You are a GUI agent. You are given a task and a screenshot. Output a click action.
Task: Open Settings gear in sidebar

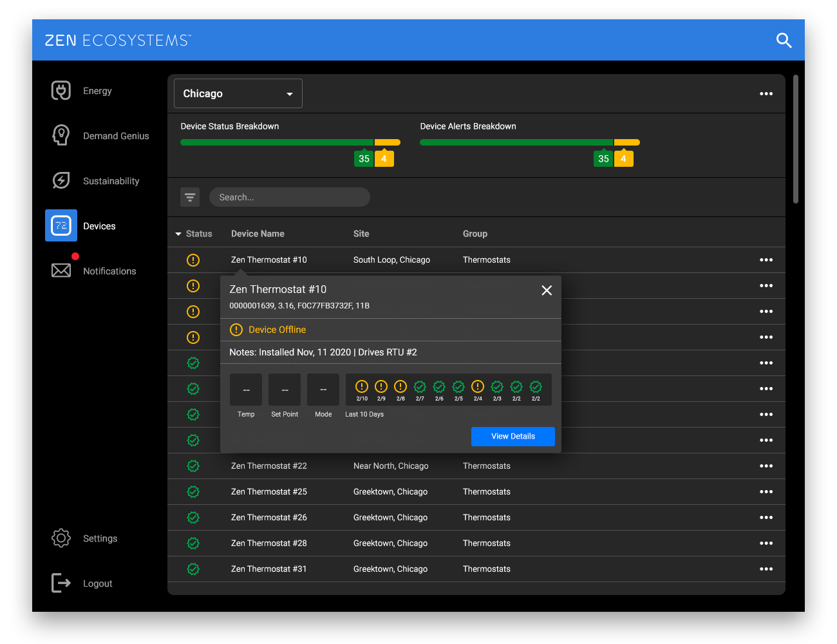coord(61,538)
